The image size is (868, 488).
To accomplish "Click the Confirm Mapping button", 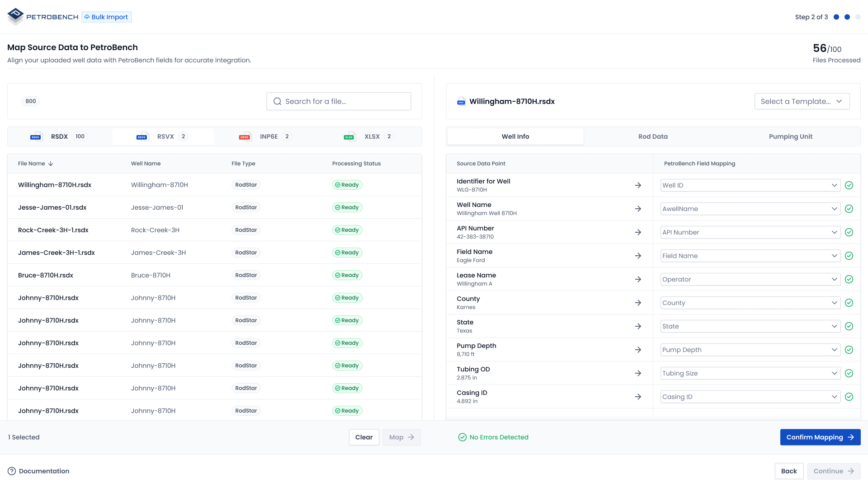I will [820, 437].
